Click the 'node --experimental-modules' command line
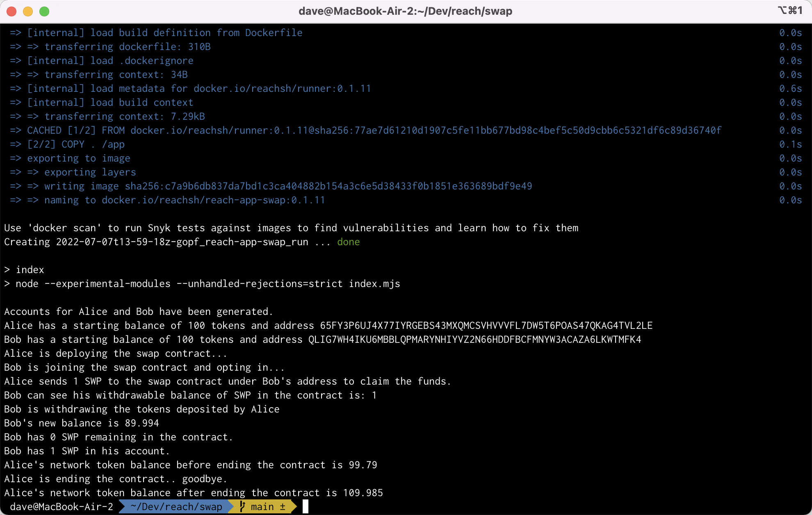 (x=208, y=284)
